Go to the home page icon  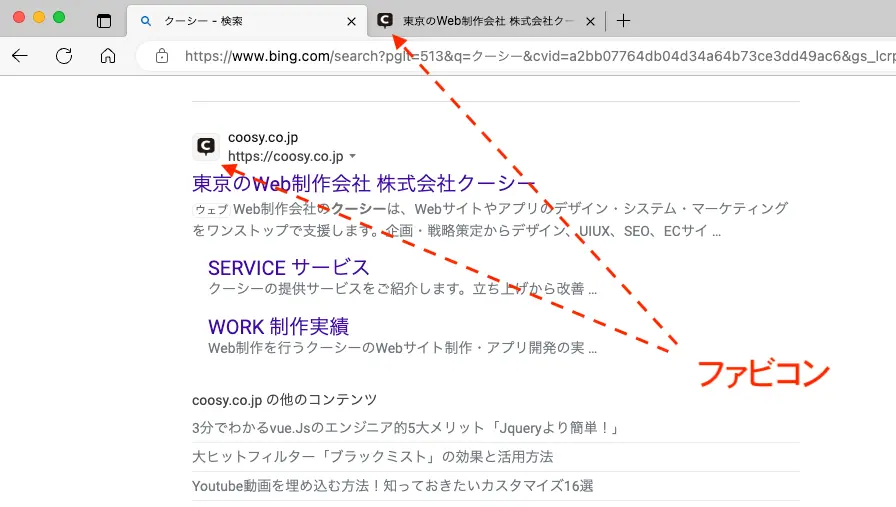pos(107,55)
